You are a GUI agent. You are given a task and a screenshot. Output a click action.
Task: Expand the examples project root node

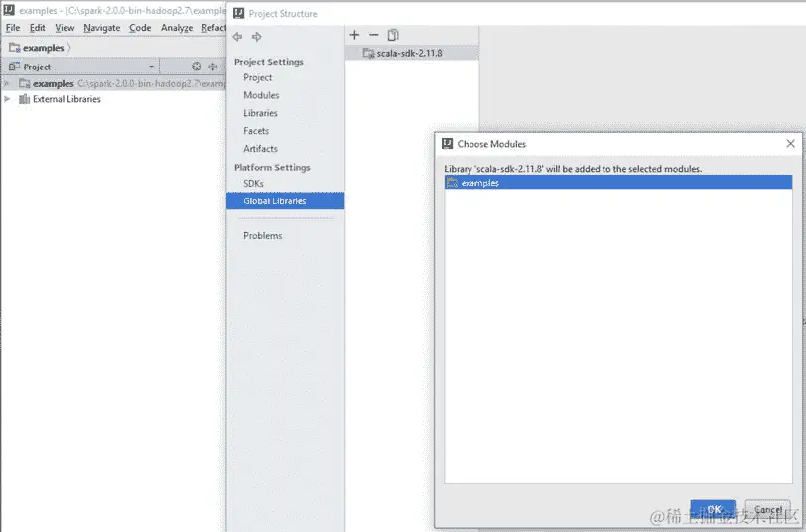[7, 83]
